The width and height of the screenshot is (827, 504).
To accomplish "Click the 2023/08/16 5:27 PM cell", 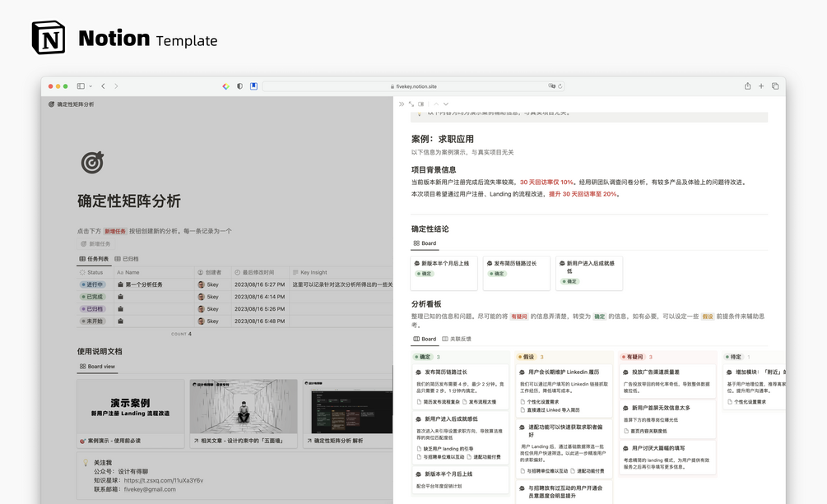I will click(259, 284).
